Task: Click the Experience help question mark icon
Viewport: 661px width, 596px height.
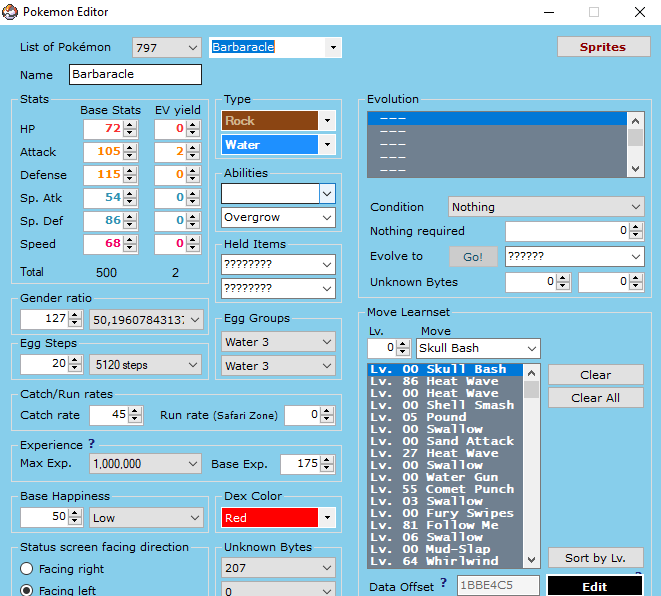Action: (92, 444)
